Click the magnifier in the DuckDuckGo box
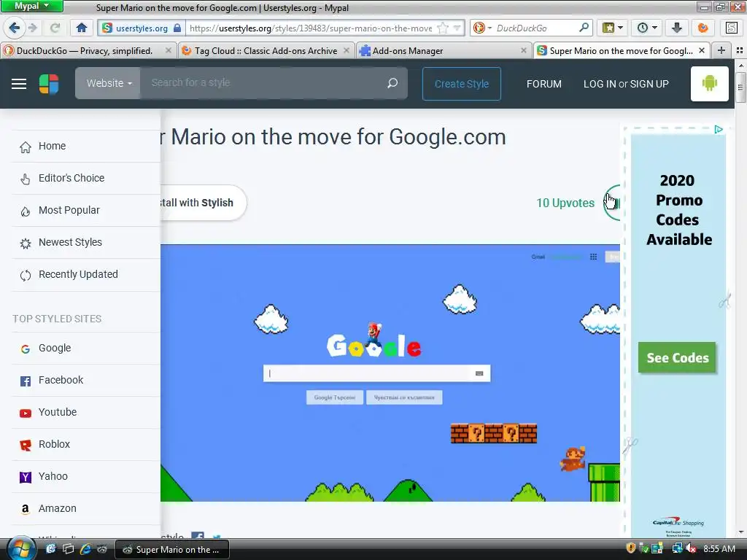This screenshot has height=560, width=747. pyautogui.click(x=584, y=28)
